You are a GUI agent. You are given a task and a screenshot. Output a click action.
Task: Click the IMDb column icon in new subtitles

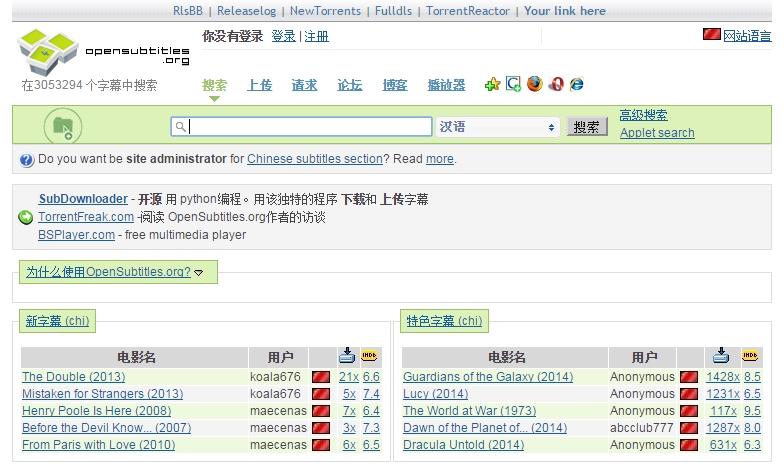(x=369, y=356)
